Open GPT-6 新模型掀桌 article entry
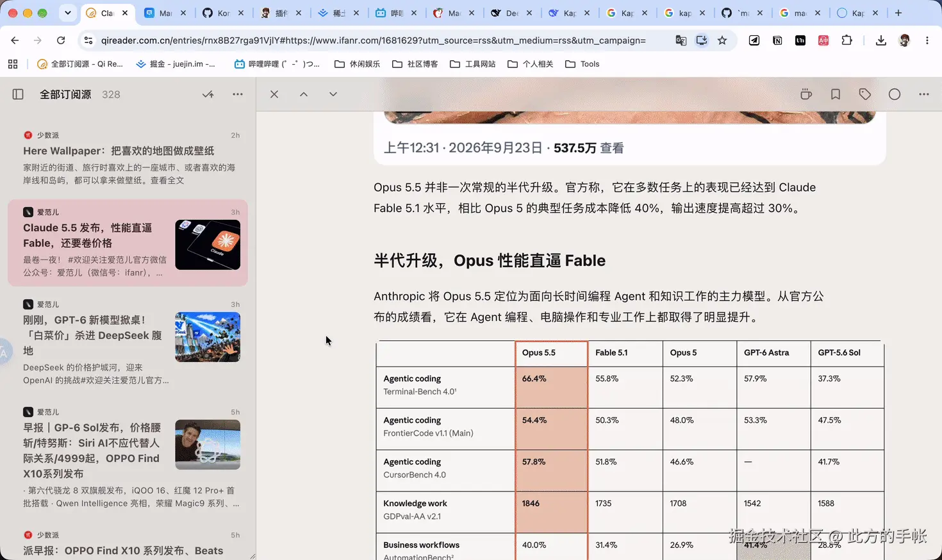This screenshot has width=942, height=560. (128, 343)
